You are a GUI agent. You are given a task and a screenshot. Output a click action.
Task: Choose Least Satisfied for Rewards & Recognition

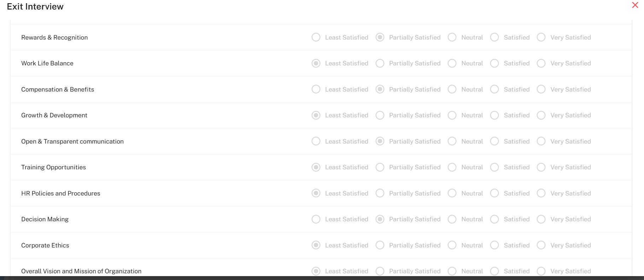pyautogui.click(x=316, y=37)
